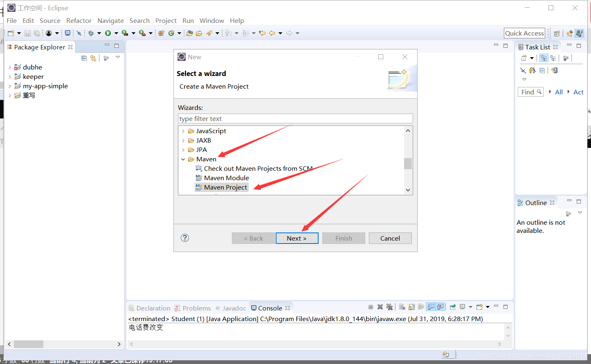This screenshot has width=591, height=364.
Task: Expand the dubhe project
Action: click(x=10, y=67)
